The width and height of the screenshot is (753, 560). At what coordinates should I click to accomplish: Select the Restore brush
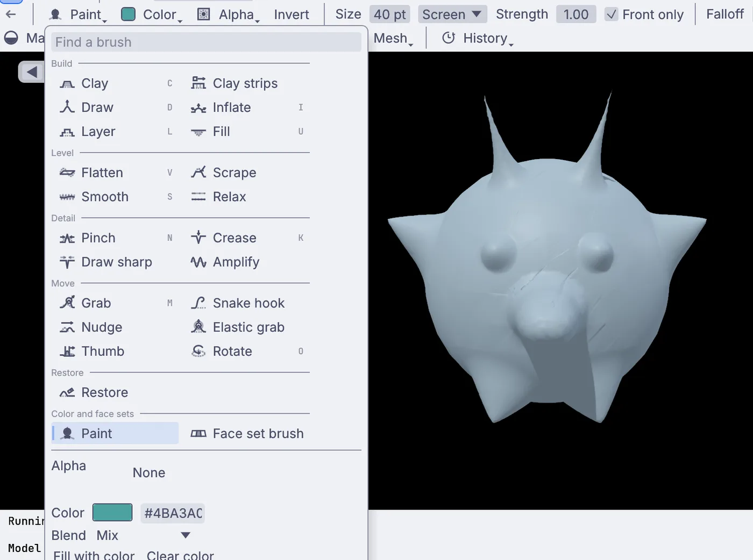coord(115,393)
